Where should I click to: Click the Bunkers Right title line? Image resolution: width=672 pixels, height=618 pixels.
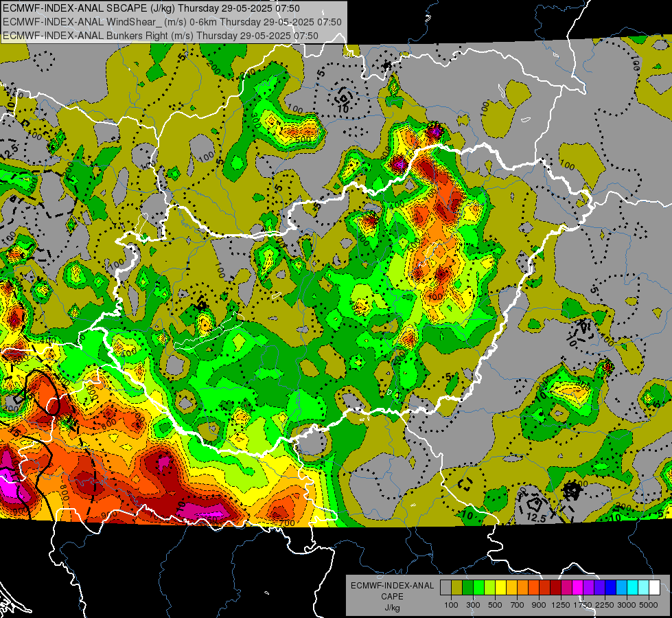point(161,36)
